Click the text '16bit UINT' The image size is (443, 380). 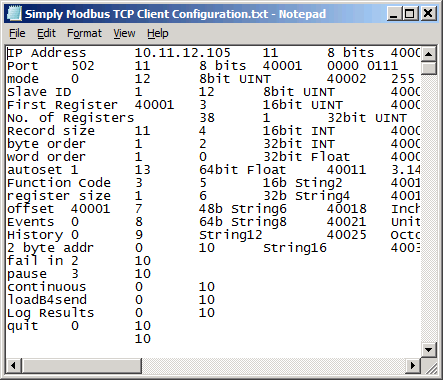(303, 105)
